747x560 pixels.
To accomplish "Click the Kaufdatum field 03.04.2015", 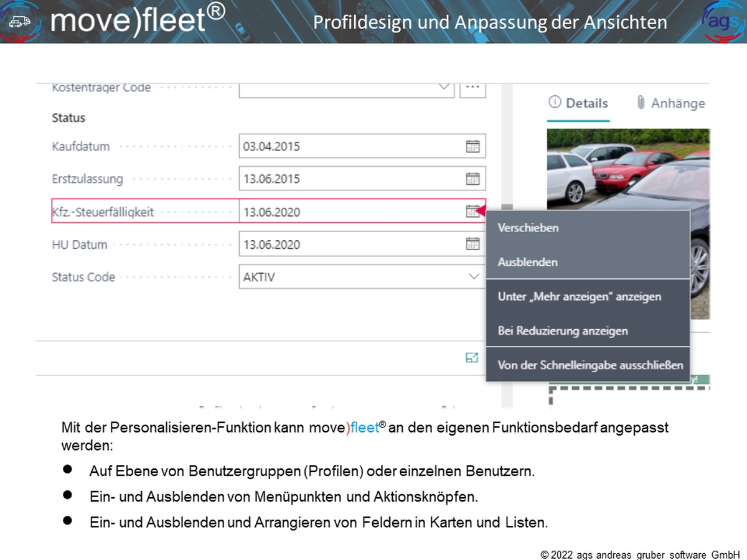I will (362, 146).
